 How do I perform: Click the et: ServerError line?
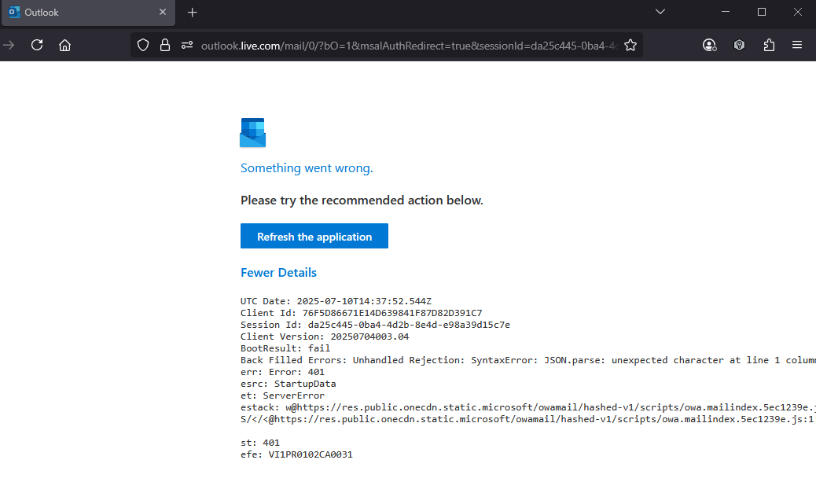pos(282,395)
